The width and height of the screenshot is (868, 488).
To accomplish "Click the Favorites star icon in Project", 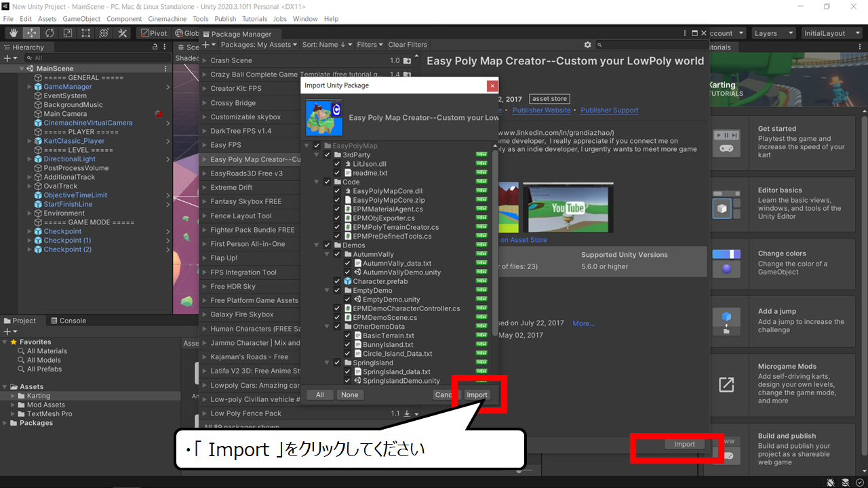I will coord(14,342).
